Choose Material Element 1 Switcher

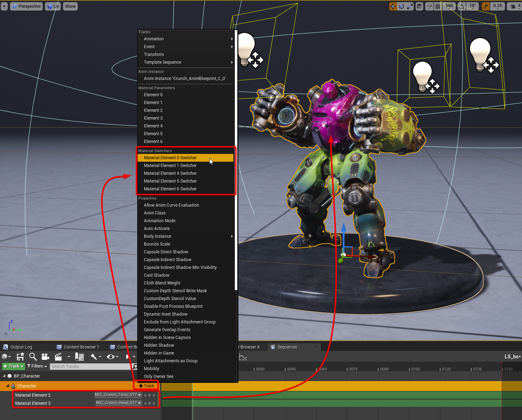click(x=186, y=166)
